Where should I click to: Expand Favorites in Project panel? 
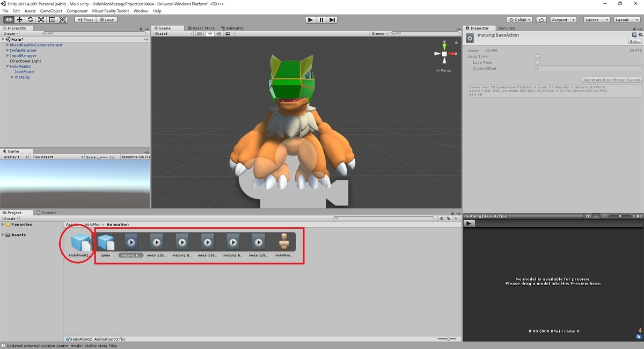(x=4, y=225)
